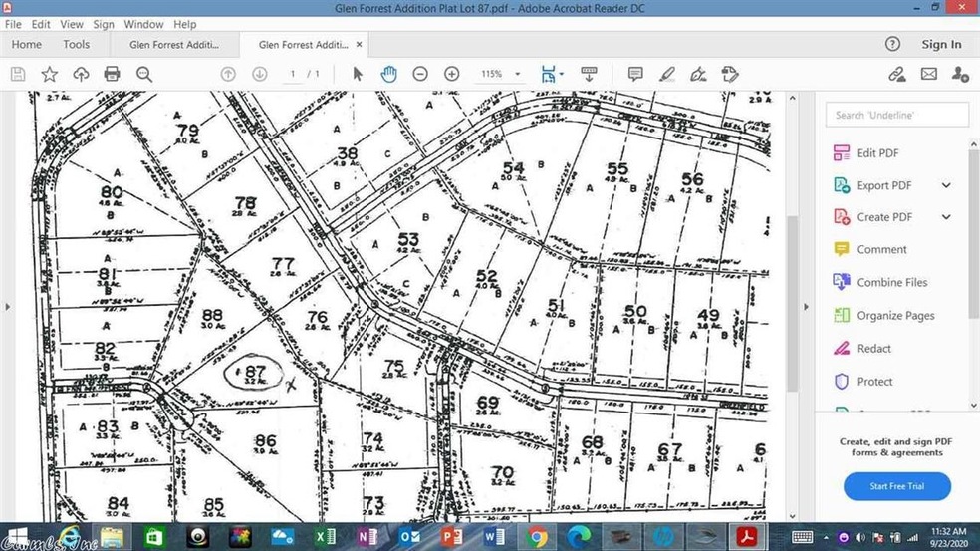Open Outlook from the taskbar
980x551 pixels.
click(x=410, y=537)
